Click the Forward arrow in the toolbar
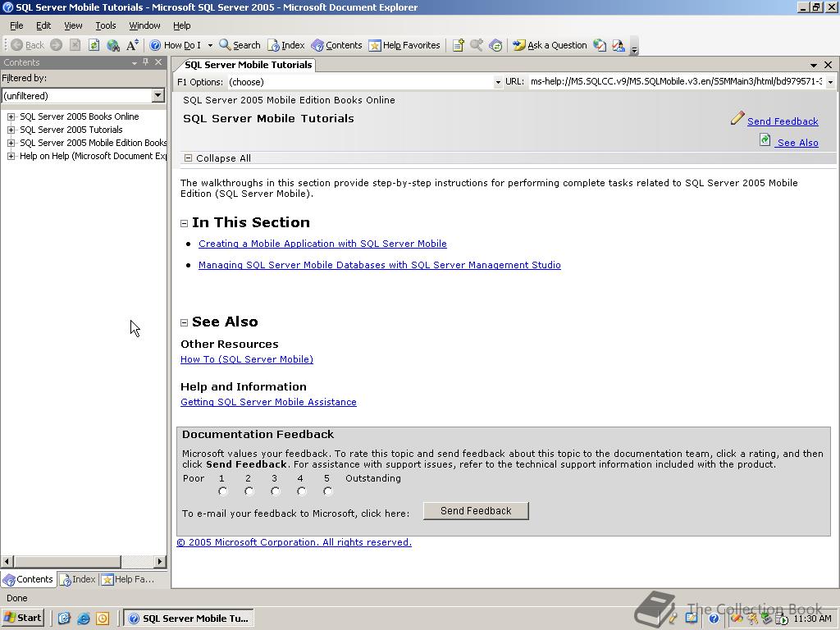 [x=57, y=46]
